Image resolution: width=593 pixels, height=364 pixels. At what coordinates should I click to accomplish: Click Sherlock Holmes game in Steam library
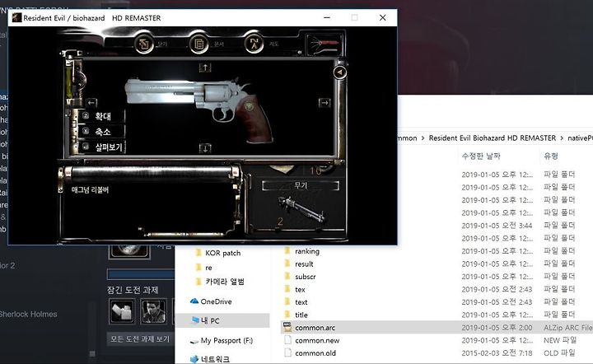point(28,314)
